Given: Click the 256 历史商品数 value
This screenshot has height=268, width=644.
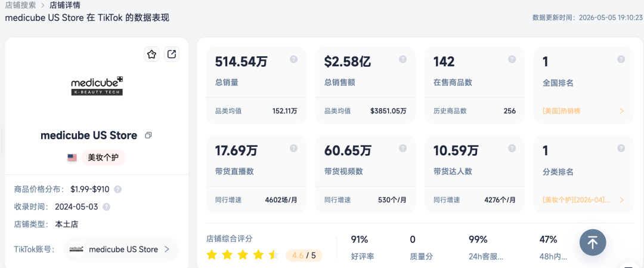Looking at the screenshot, I should point(510,111).
